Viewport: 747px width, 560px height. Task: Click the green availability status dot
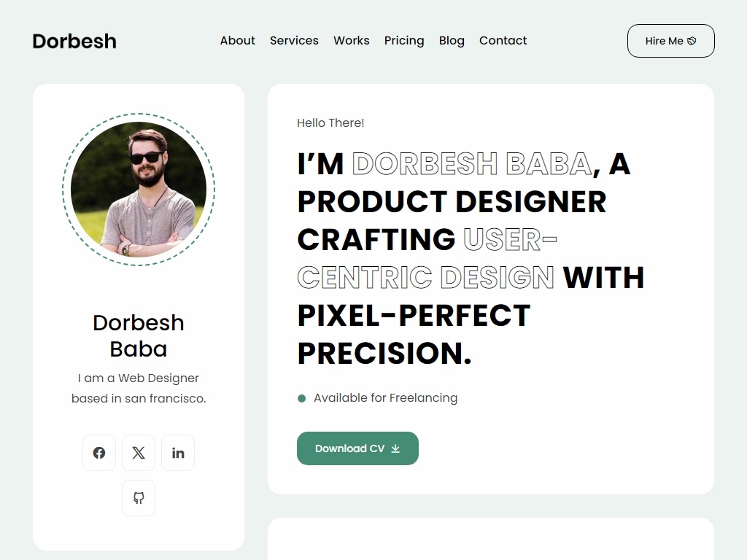click(x=301, y=398)
